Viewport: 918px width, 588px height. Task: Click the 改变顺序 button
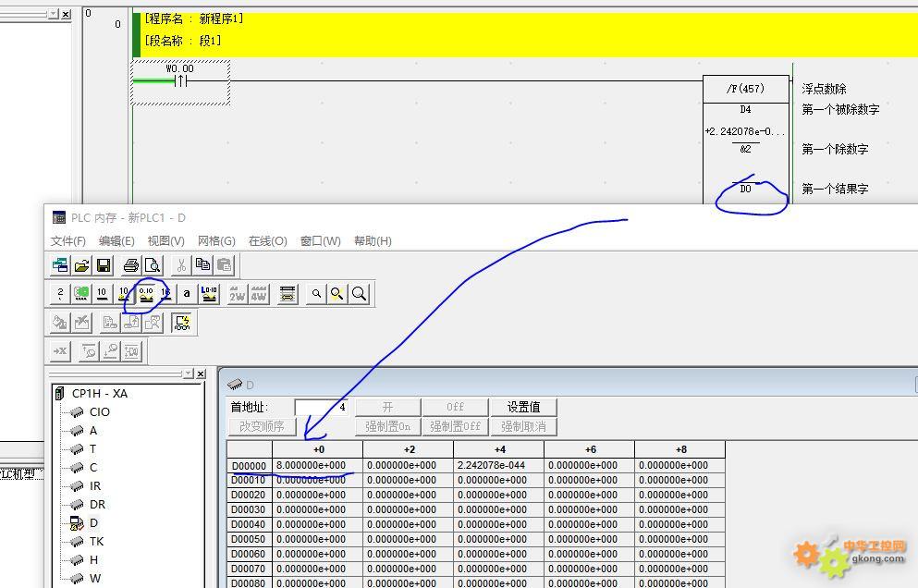tap(262, 426)
